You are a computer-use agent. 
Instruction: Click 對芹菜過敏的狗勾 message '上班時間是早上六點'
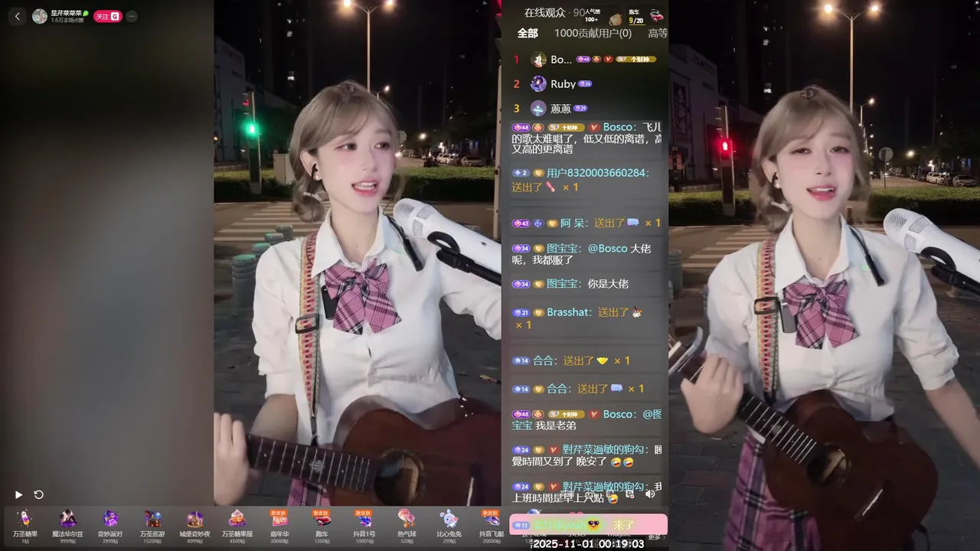coord(587,493)
